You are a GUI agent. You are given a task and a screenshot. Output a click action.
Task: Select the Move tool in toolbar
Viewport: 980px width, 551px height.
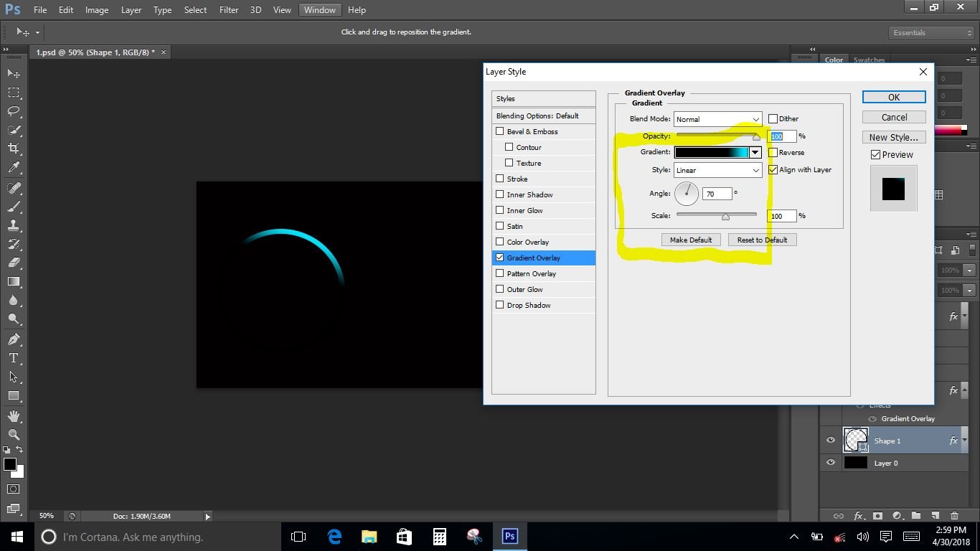click(x=14, y=73)
